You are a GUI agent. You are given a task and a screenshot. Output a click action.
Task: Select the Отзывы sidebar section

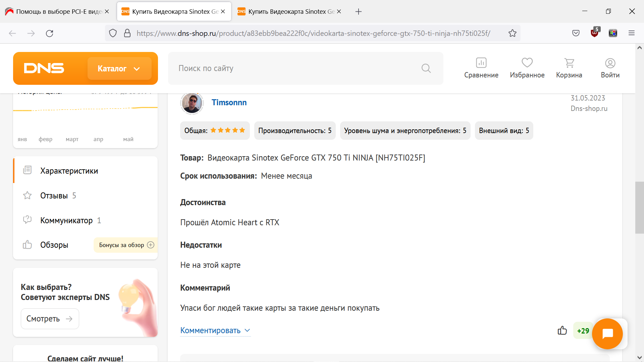point(54,195)
